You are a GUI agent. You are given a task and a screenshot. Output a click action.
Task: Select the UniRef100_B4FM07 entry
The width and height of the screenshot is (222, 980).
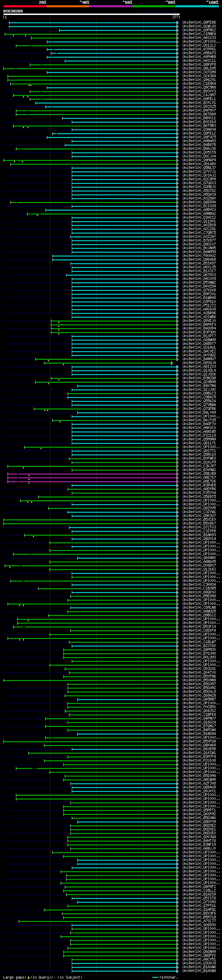199,110
